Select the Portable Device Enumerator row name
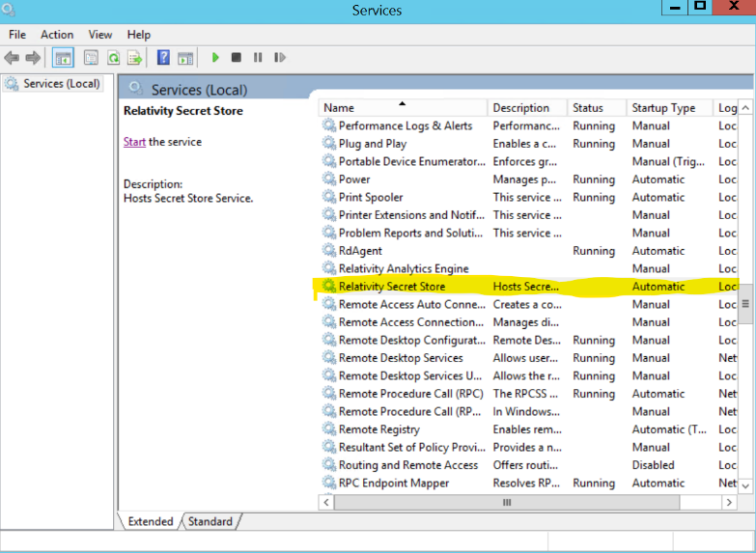 (x=411, y=161)
